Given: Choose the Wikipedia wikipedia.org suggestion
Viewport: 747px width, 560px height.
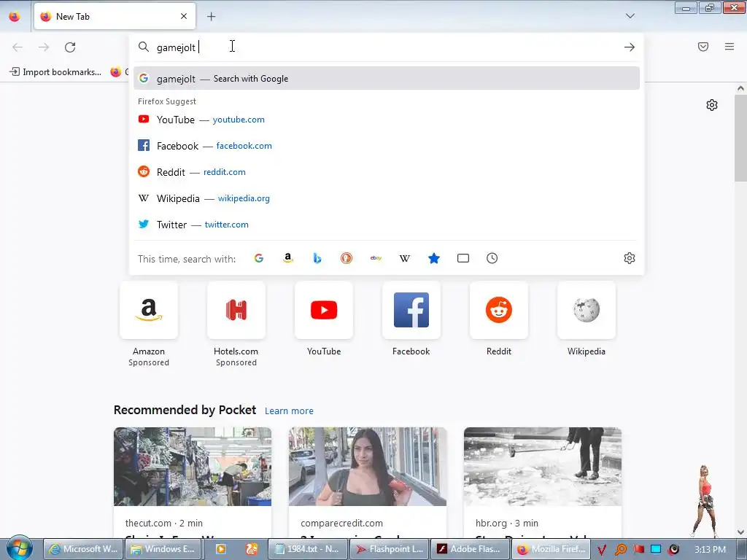Looking at the screenshot, I should [x=387, y=198].
